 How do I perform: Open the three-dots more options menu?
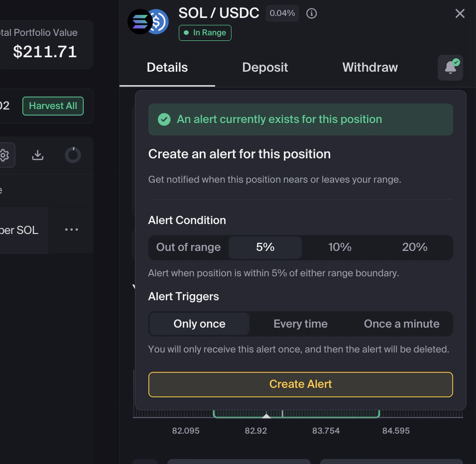point(72,230)
